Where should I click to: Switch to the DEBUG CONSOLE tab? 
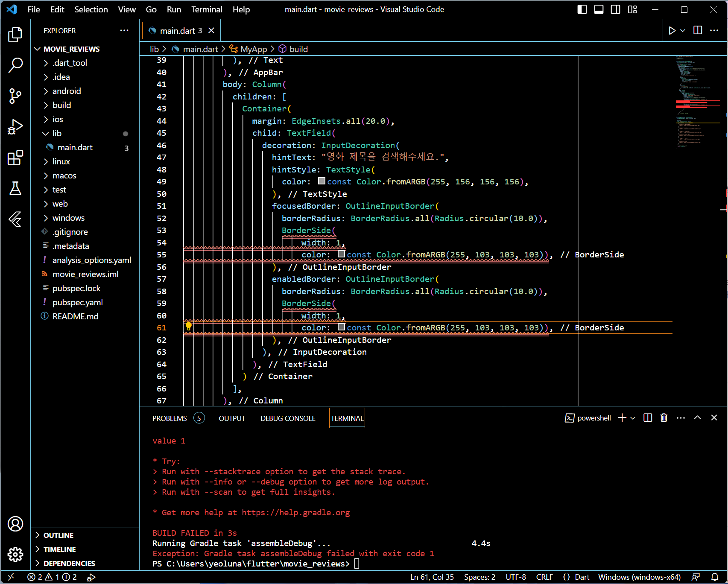(288, 418)
